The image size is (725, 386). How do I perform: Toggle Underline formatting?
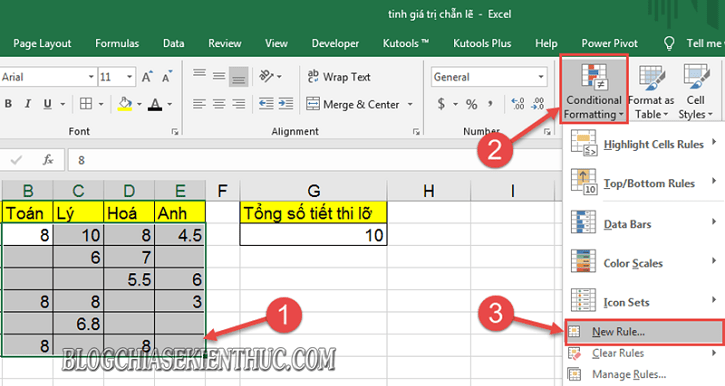coord(47,104)
